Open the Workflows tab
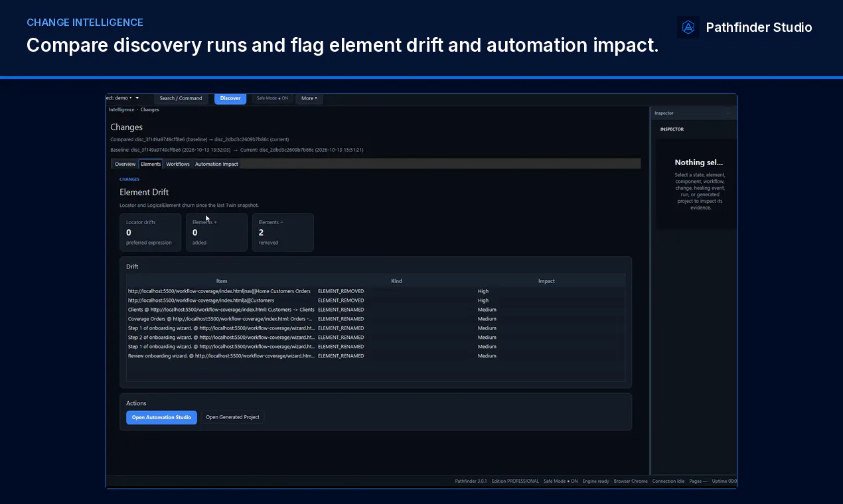Viewport: 843px width, 504px height. (178, 164)
